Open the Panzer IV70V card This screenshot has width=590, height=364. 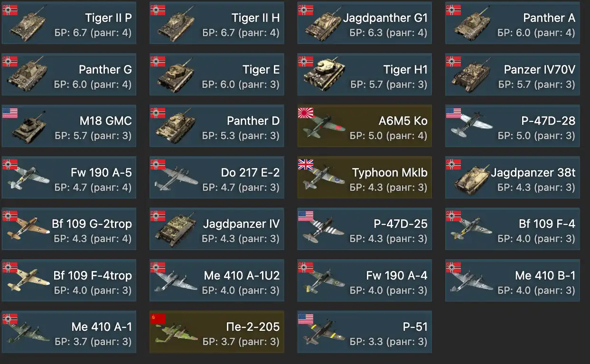(513, 75)
